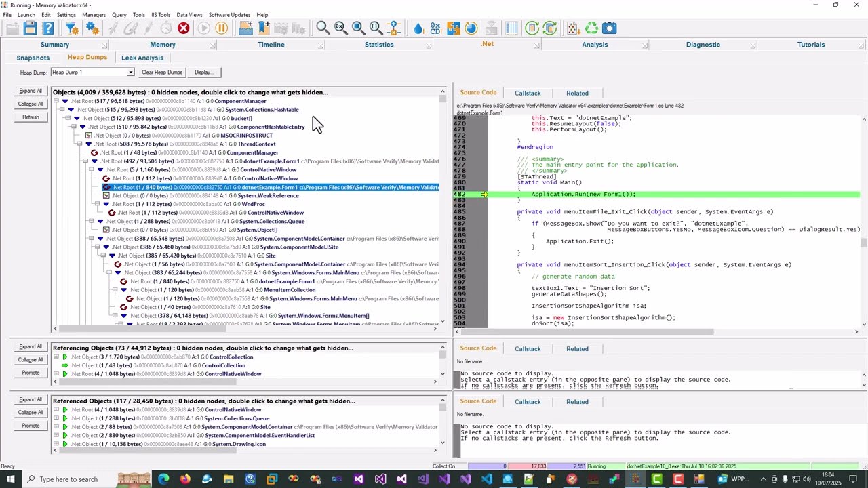Click the puzzle pieces toolbar icon
Viewport: 868px width, 488px height.
(x=453, y=28)
